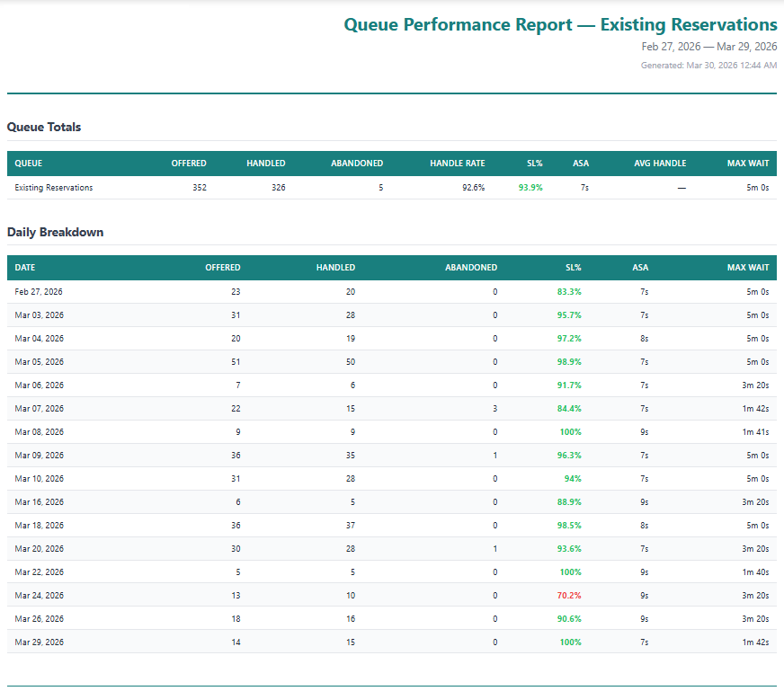
Task: Sort by the OFFERED column header
Action: click(189, 164)
